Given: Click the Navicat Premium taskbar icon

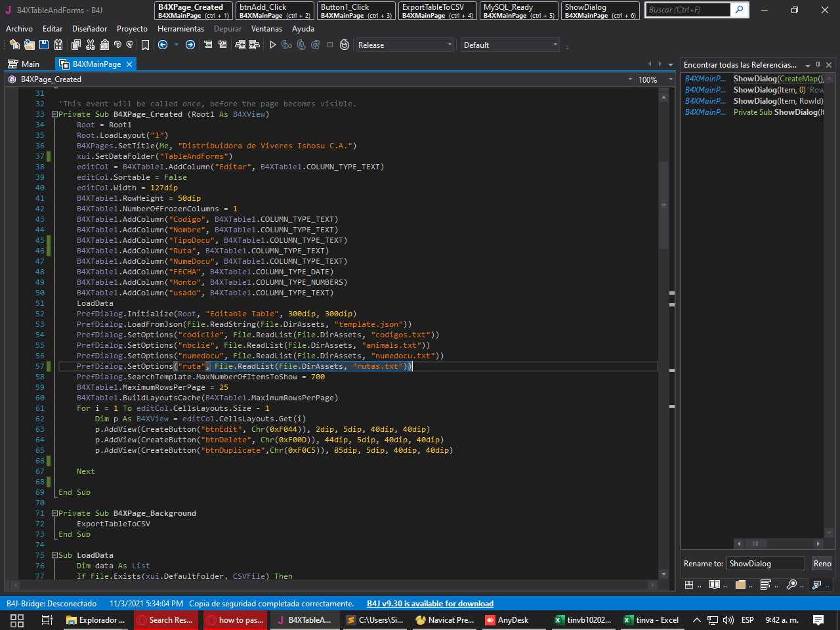Looking at the screenshot, I should click(445, 620).
